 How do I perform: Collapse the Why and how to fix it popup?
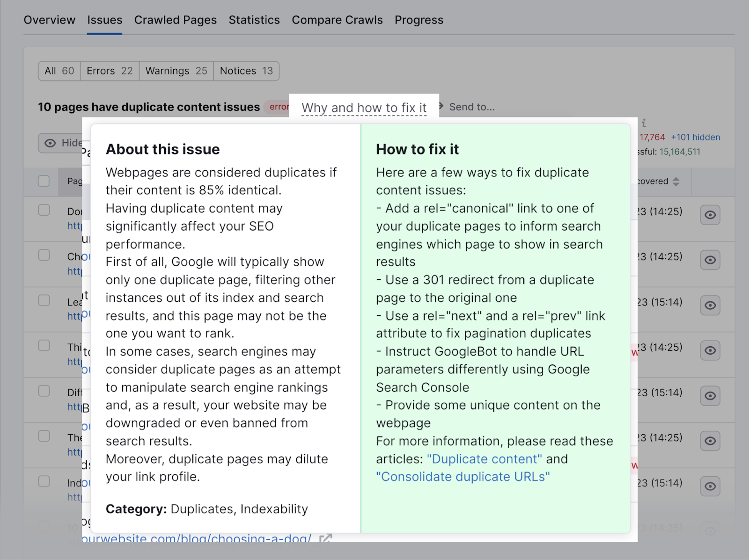point(365,107)
